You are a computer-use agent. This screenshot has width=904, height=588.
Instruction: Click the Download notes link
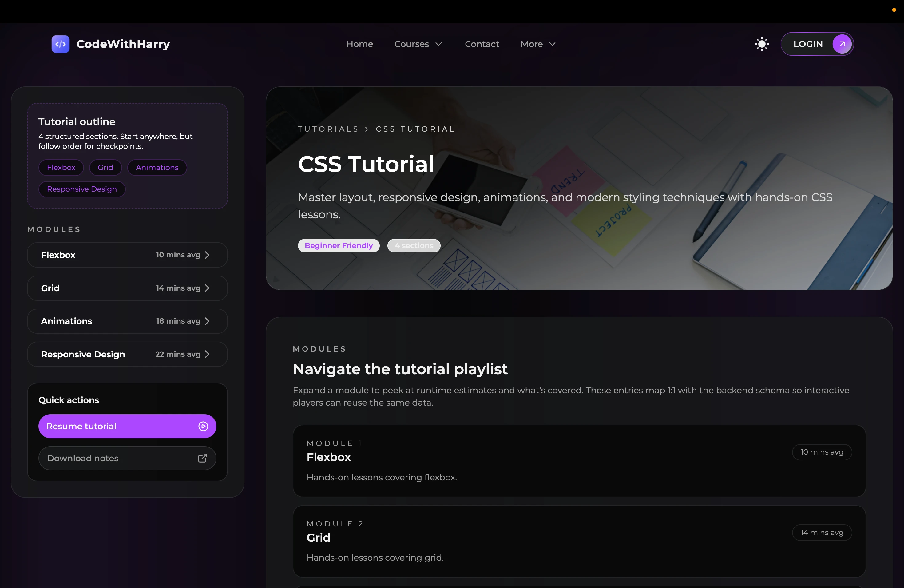(83, 458)
